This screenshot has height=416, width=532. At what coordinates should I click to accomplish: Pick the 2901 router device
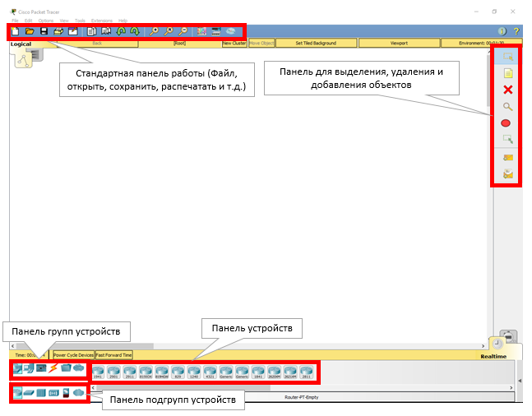113,372
